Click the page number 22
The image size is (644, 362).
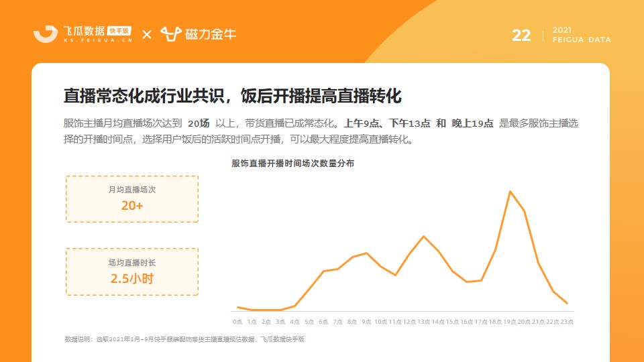pyautogui.click(x=521, y=36)
